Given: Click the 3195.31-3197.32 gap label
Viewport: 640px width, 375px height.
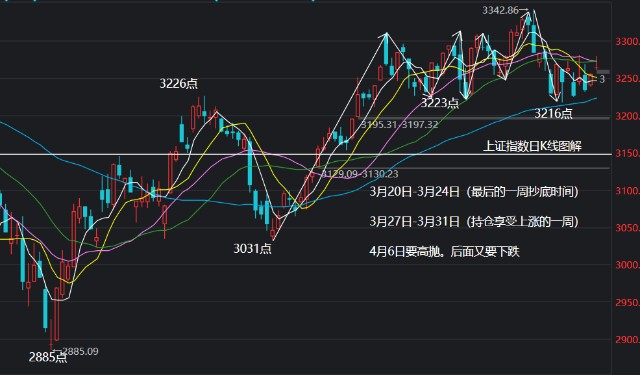Looking at the screenshot, I should click(x=399, y=124).
